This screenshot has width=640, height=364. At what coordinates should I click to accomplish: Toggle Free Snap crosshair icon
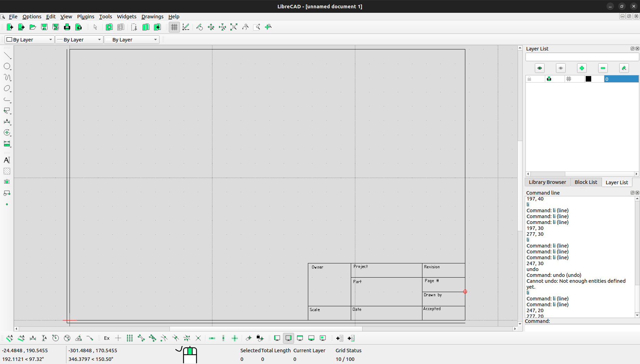coord(118,338)
